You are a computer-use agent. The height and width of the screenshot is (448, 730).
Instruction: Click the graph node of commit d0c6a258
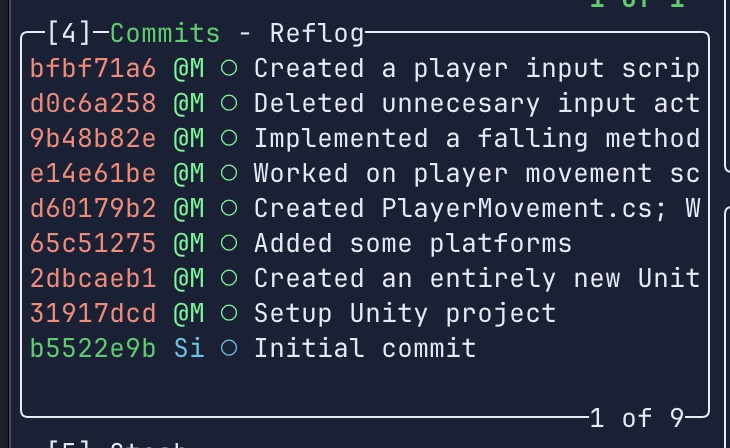229,104
